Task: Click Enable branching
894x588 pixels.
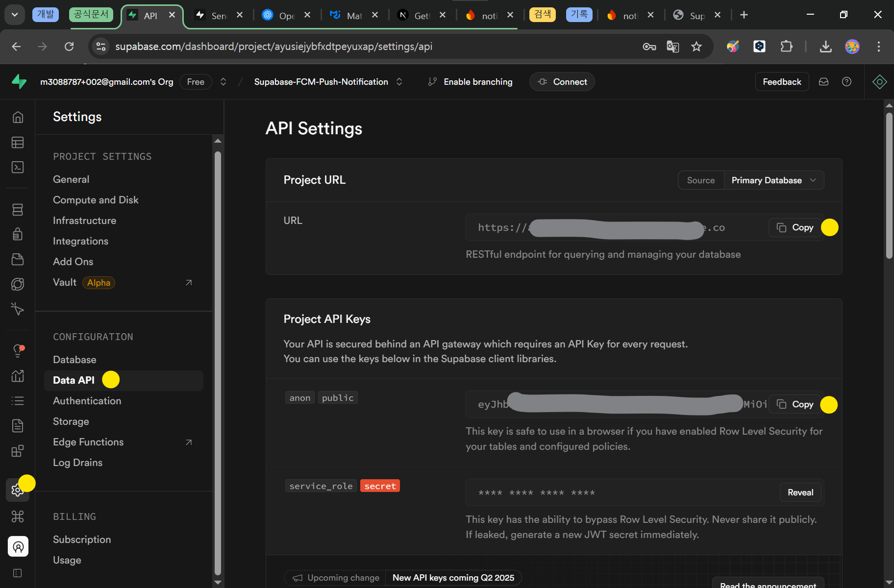Action: (470, 82)
